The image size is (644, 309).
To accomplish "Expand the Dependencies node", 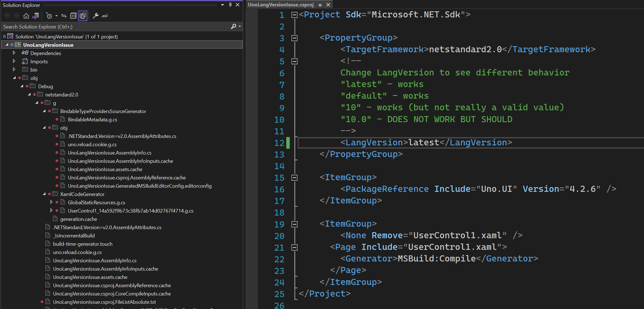I will click(x=14, y=53).
